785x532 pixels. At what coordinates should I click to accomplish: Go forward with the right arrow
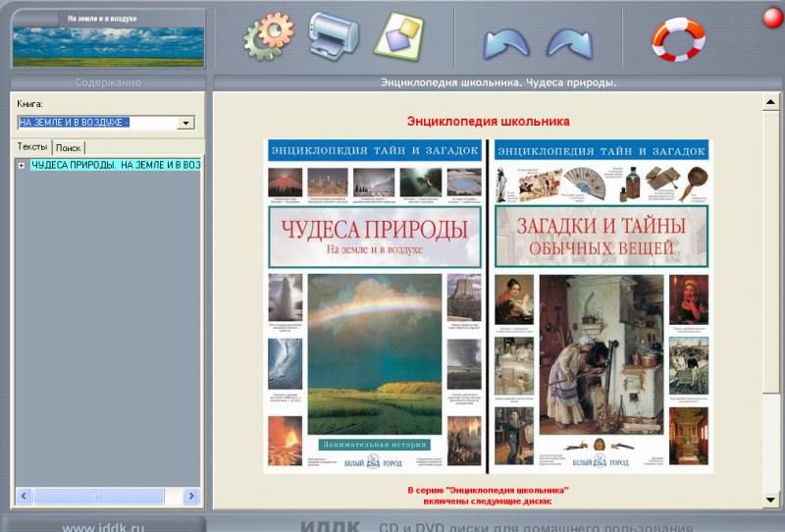pyautogui.click(x=569, y=42)
